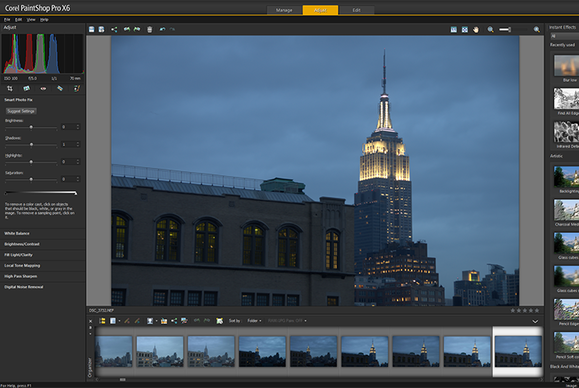Screen dimensions: 579x388
Task: Apply the Blur low instant effect thumbnail
Action: 566,65
